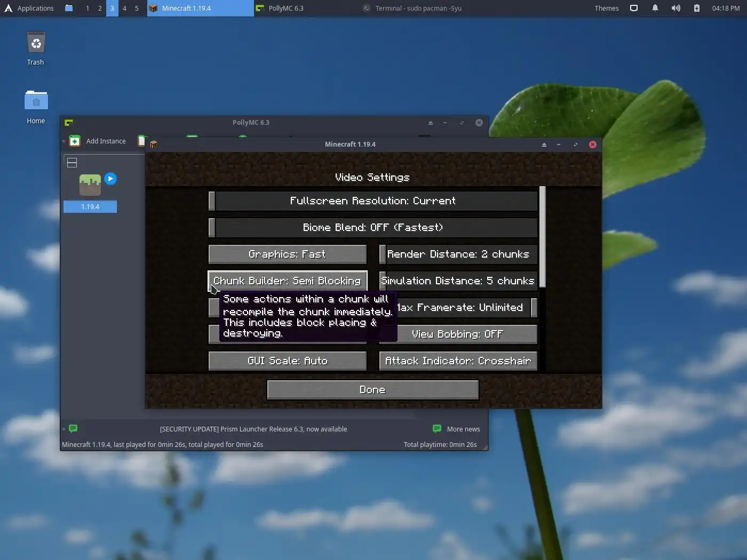This screenshot has width=747, height=560.
Task: Click the green news icon beside security update
Action: [73, 428]
